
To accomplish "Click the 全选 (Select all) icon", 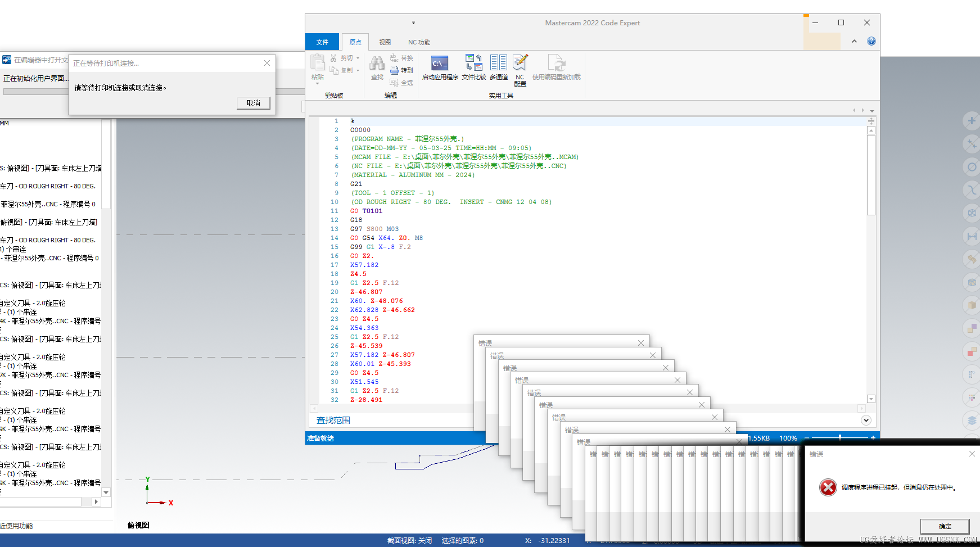I will (x=394, y=83).
